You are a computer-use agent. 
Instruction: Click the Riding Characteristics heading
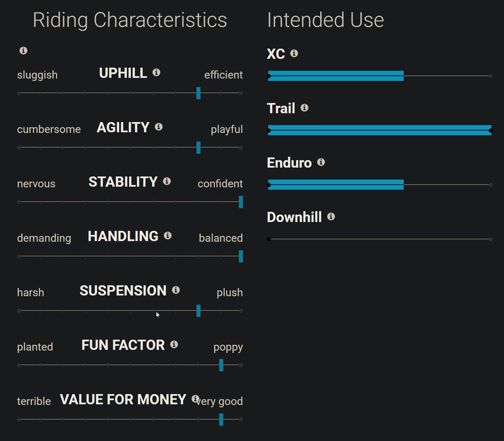[130, 20]
